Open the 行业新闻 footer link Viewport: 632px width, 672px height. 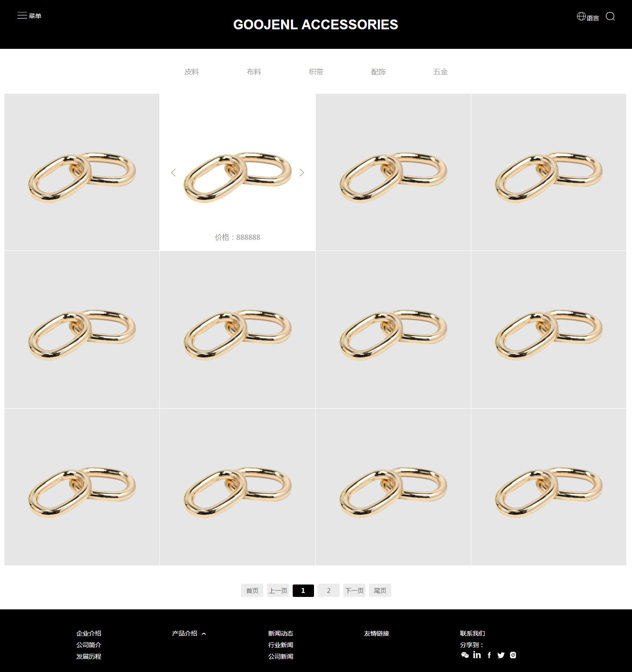pos(281,645)
